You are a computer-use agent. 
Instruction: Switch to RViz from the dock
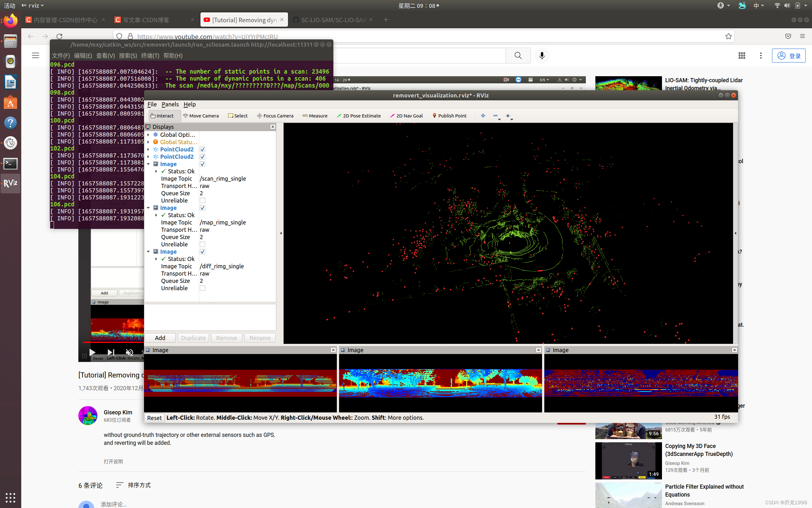(10, 184)
